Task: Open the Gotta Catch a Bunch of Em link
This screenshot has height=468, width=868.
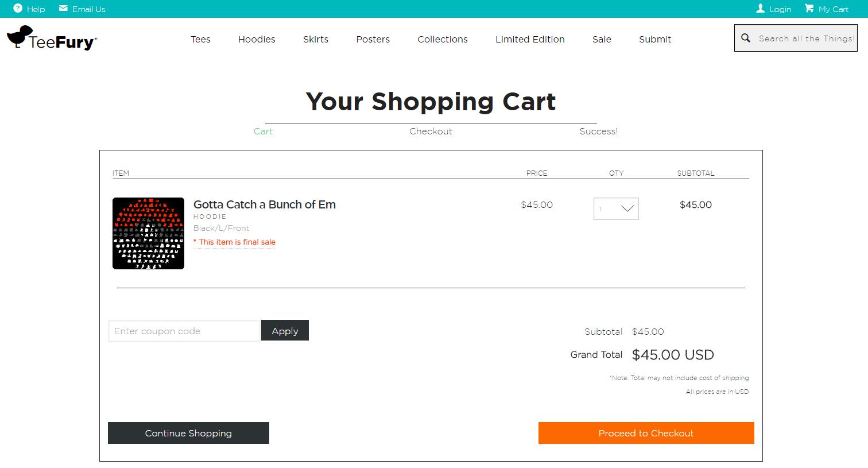Action: pyautogui.click(x=264, y=204)
